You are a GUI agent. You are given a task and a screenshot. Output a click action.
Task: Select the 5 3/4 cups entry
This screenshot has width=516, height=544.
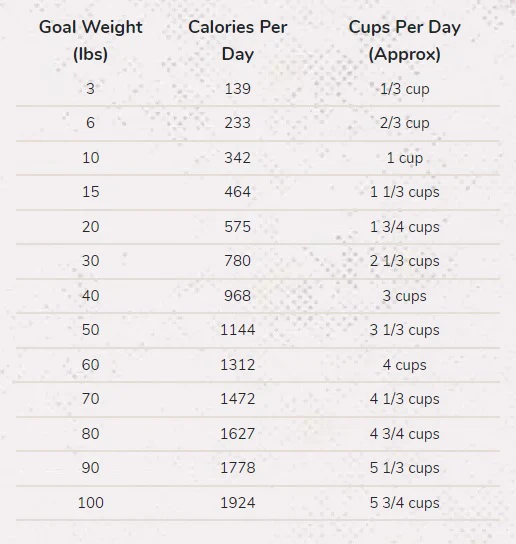(x=405, y=503)
